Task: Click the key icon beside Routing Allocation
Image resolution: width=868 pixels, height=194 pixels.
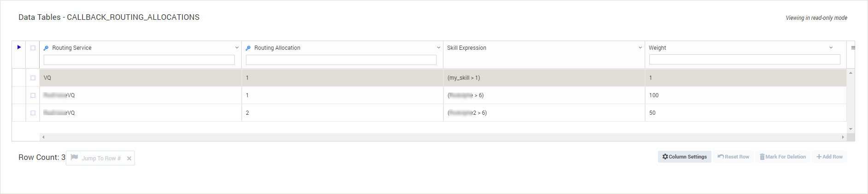Action: coord(248,48)
